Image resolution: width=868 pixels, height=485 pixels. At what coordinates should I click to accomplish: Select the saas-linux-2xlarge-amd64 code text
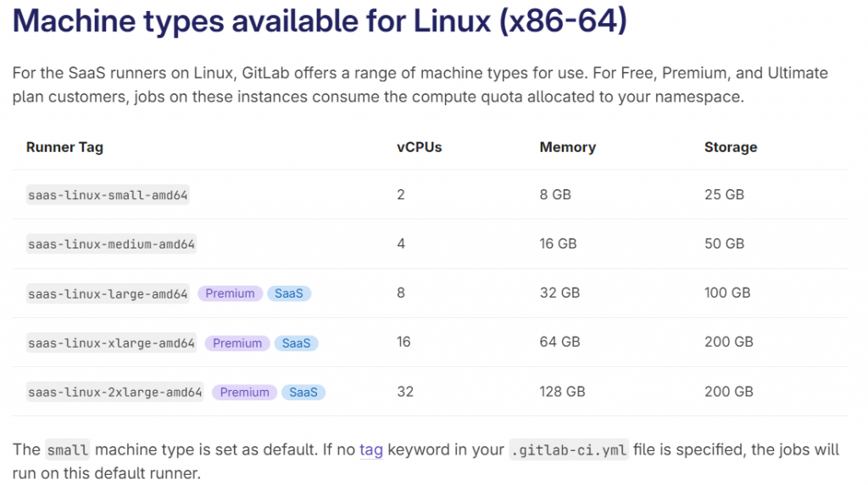pyautogui.click(x=115, y=393)
